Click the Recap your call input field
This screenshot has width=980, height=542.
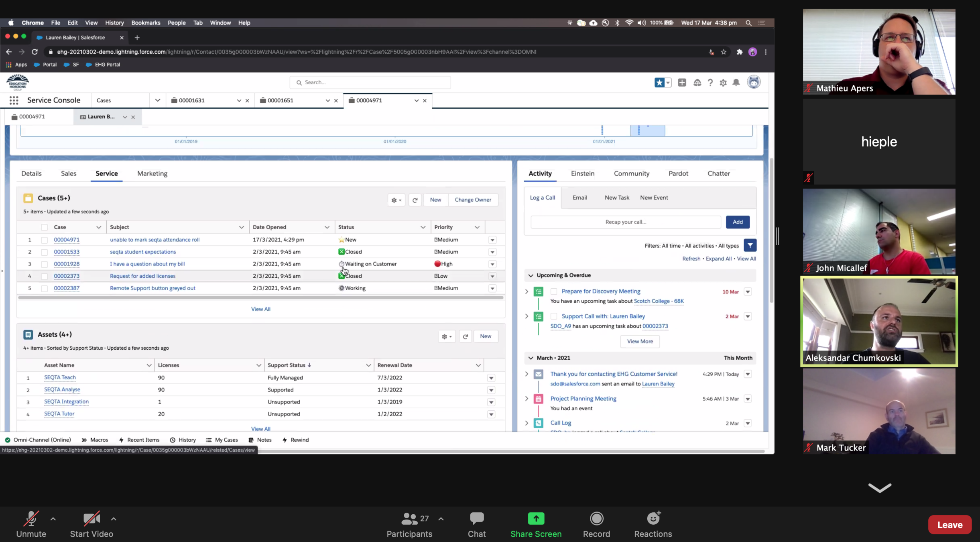point(625,222)
